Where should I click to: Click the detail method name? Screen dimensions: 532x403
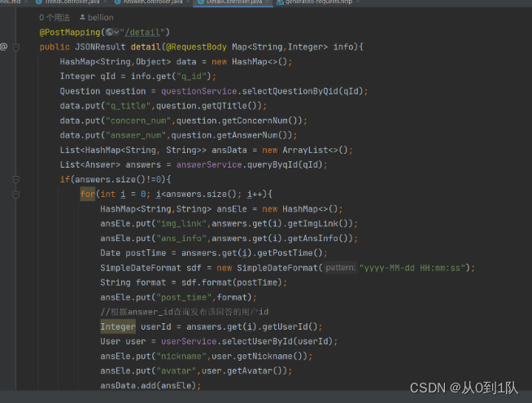146,47
